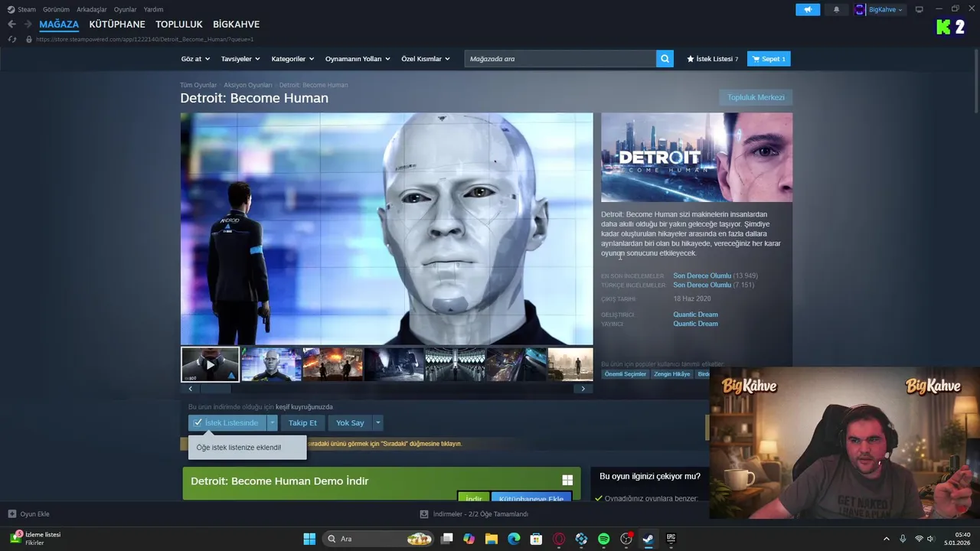Switch to the KÜTÜPHANE tab
This screenshot has height=551, width=980.
117,24
